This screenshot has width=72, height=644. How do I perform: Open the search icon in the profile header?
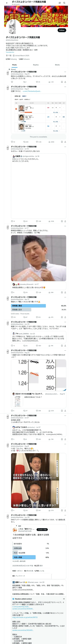[64, 3]
